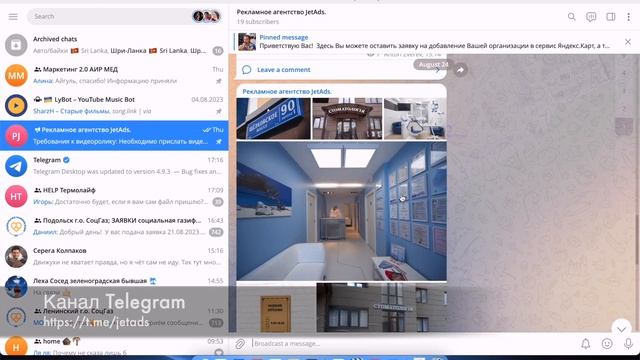Screen dimensions: 640x360
Task: Open Леха Сосед зеленоградская бывшая chat
Action: (x=114, y=287)
